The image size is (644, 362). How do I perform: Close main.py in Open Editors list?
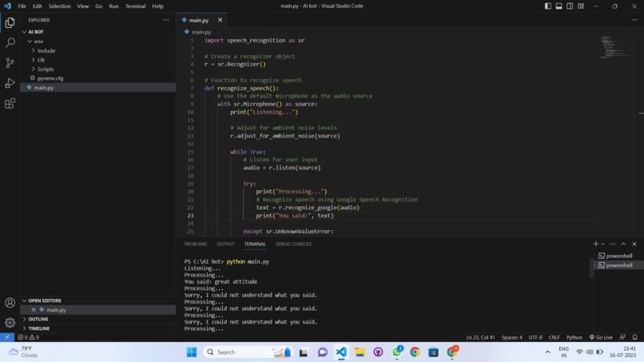click(34, 310)
